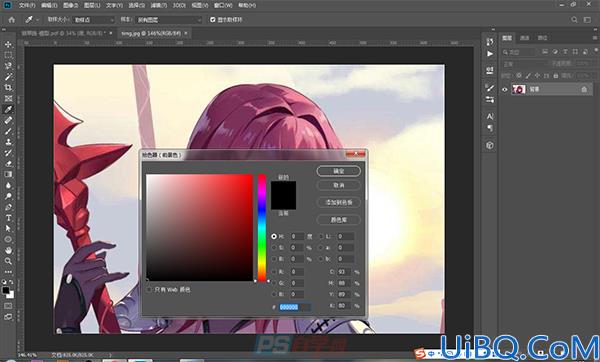The width and height of the screenshot is (600, 362).
Task: Open the Brush Settings panel icon
Action: tap(490, 100)
